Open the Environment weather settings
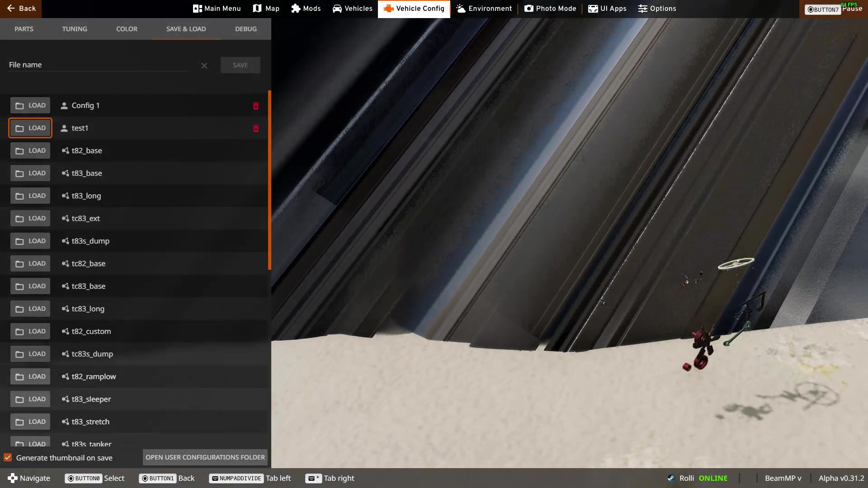This screenshot has height=488, width=868. click(x=484, y=9)
